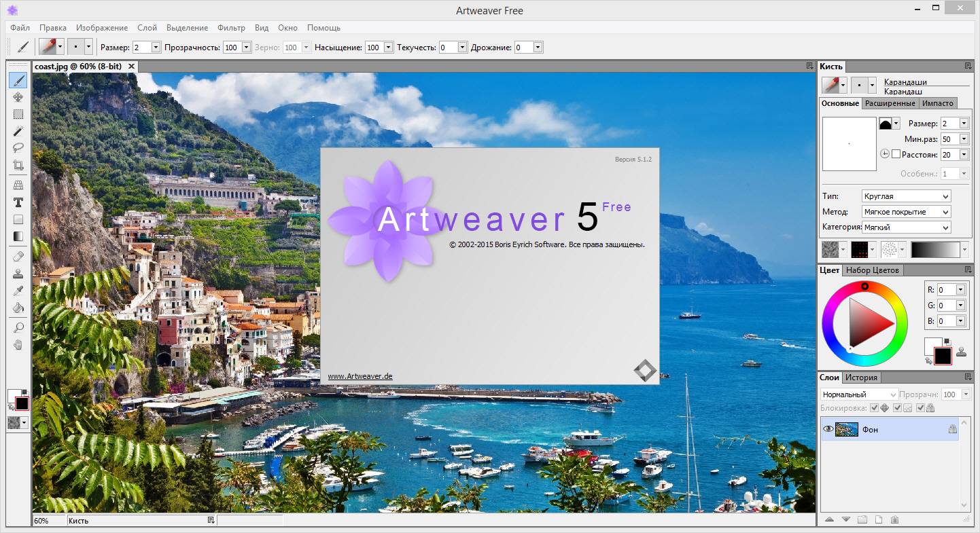The height and width of the screenshot is (533, 980).
Task: Open the Кисть panel options menu icon
Action: [968, 66]
